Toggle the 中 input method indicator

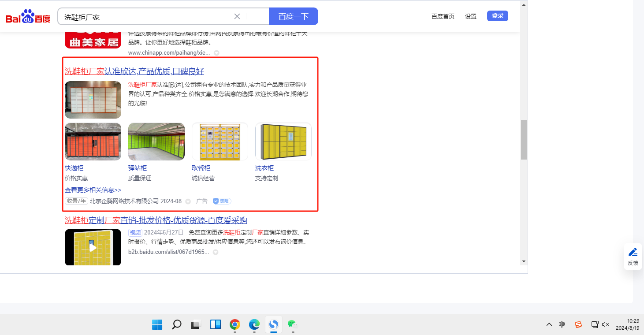pos(562,324)
